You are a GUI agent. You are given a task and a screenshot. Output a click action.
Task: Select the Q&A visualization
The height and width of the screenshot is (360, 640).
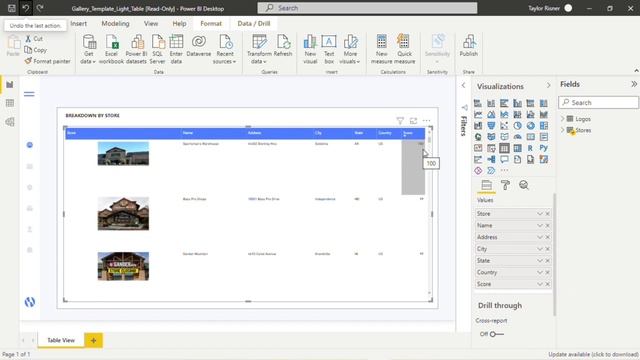pyautogui.click(x=504, y=159)
